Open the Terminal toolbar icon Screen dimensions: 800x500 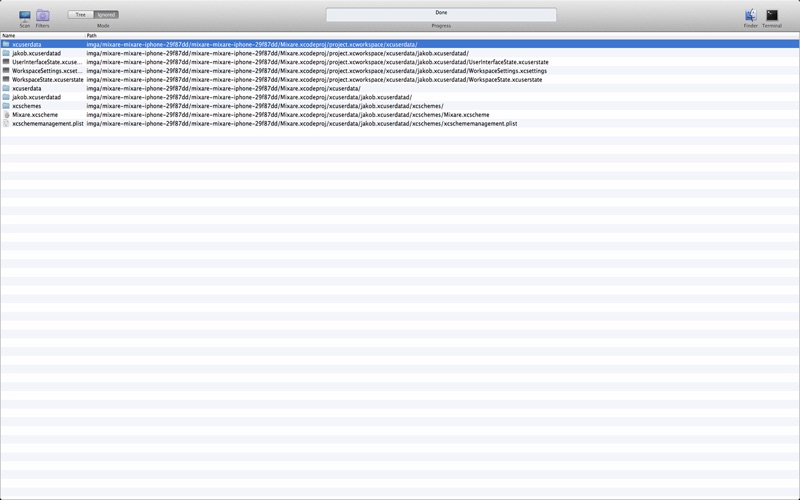(x=772, y=15)
